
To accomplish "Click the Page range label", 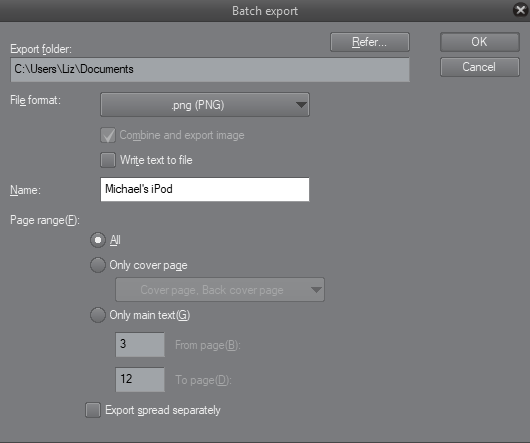I will point(45,220).
